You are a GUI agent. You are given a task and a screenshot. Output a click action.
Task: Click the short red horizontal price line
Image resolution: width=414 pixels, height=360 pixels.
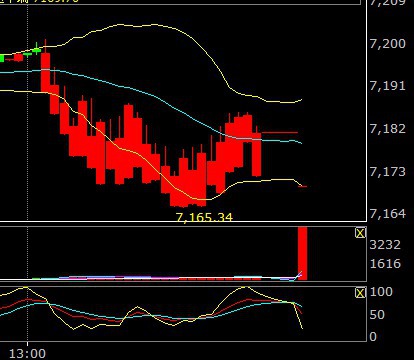280,133
